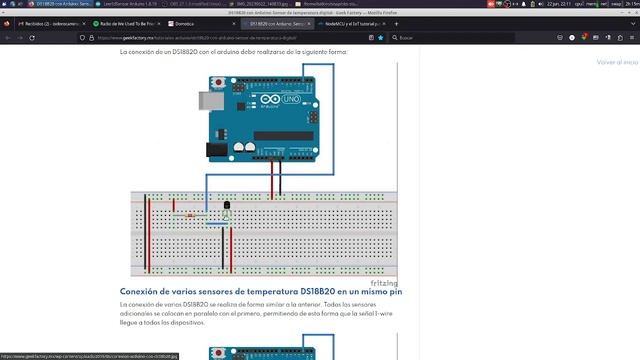Screen dimensions: 640x360
Task: Click text 'La conexión de un DS18B20 con el arduino'
Action: [233, 52]
